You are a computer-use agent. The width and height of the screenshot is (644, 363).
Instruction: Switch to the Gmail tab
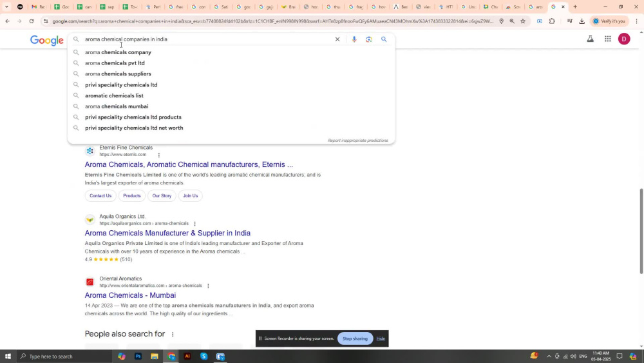point(38,6)
